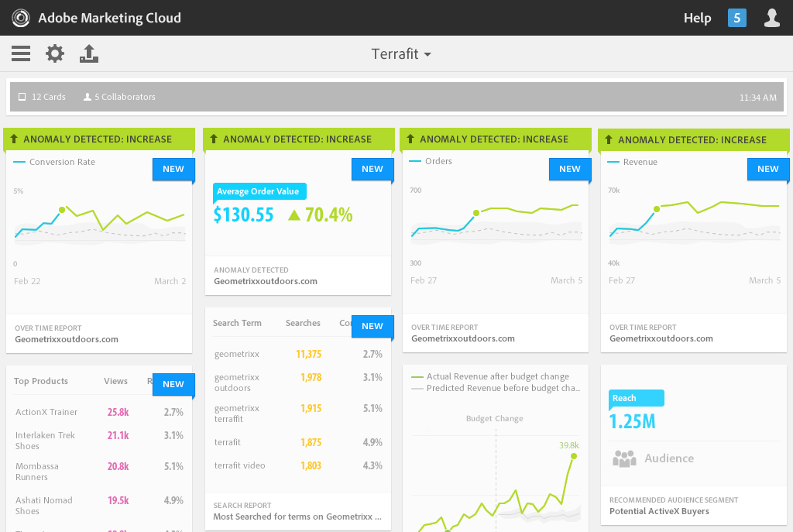
Task: Click the share/upload icon
Action: (89, 53)
